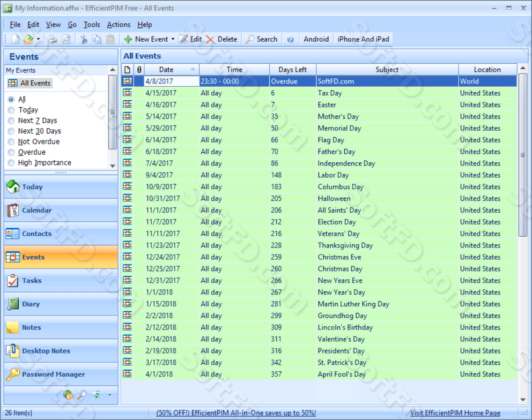This screenshot has height=420, width=532.
Task: Open the Actions menu
Action: 119,25
